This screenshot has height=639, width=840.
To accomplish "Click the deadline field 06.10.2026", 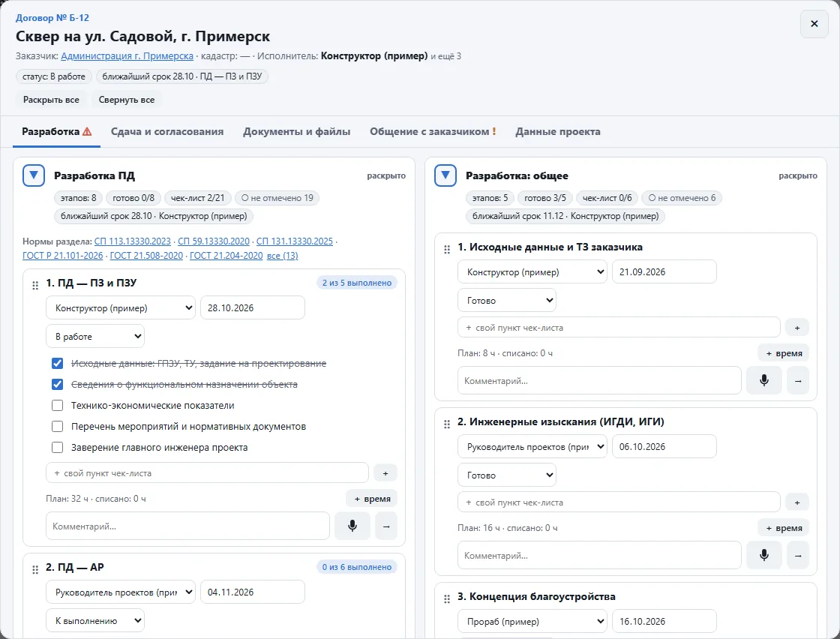I will (x=664, y=447).
